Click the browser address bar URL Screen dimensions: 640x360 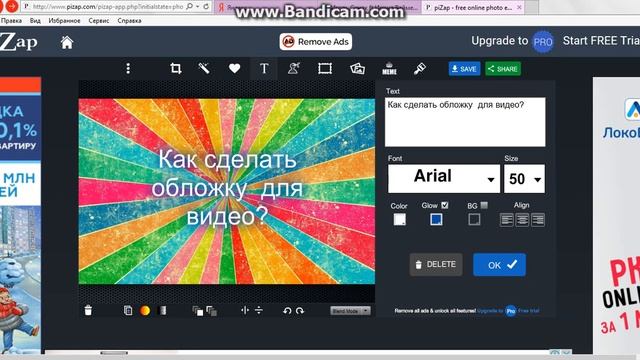point(108,7)
